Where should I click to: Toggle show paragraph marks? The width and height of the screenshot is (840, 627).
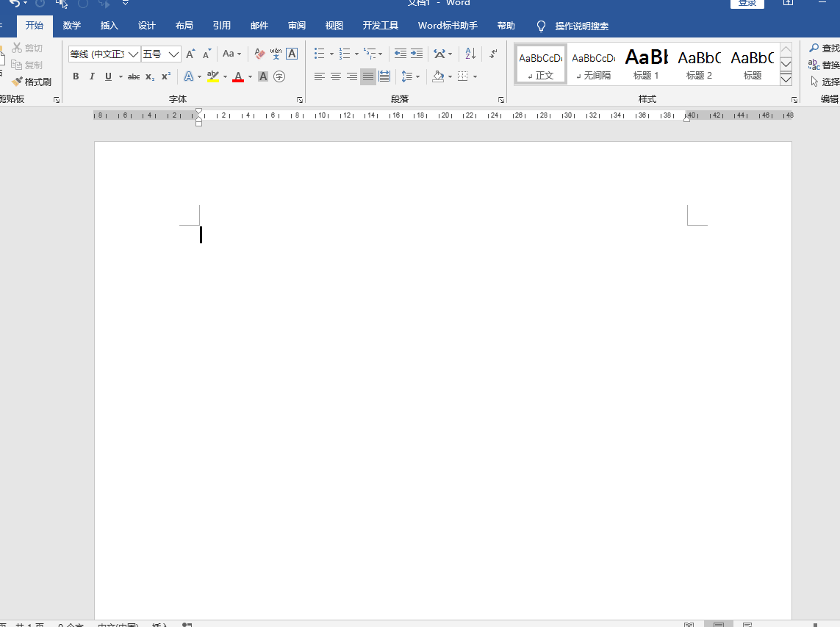pos(493,54)
